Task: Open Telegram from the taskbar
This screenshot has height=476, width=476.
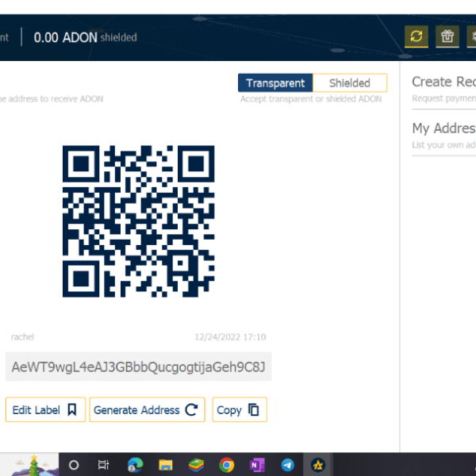Action: point(287,465)
